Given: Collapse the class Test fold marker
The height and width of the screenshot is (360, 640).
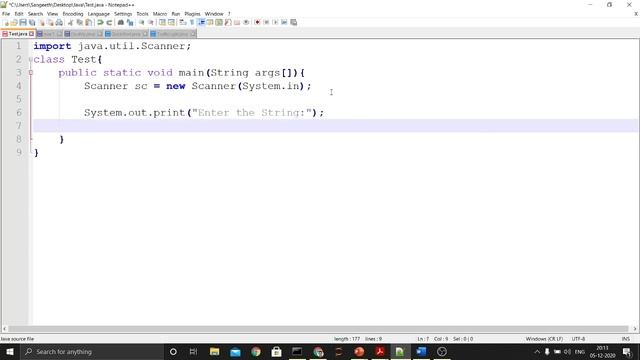Looking at the screenshot, I should (x=31, y=60).
